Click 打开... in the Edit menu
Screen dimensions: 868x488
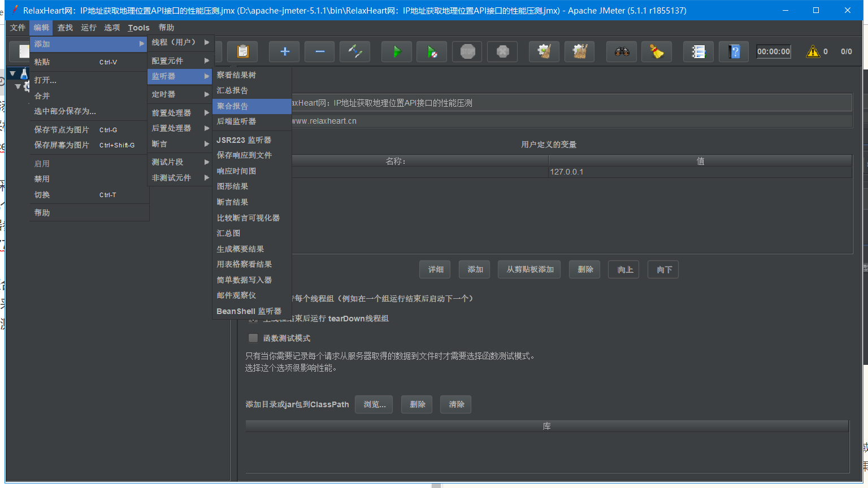89,80
